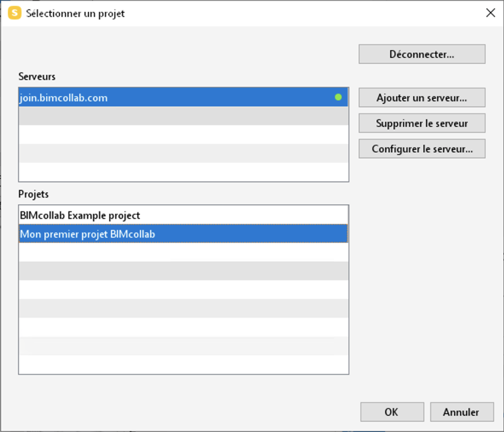The width and height of the screenshot is (504, 432).
Task: Select the join.bimcollab.com server entry
Action: (184, 97)
